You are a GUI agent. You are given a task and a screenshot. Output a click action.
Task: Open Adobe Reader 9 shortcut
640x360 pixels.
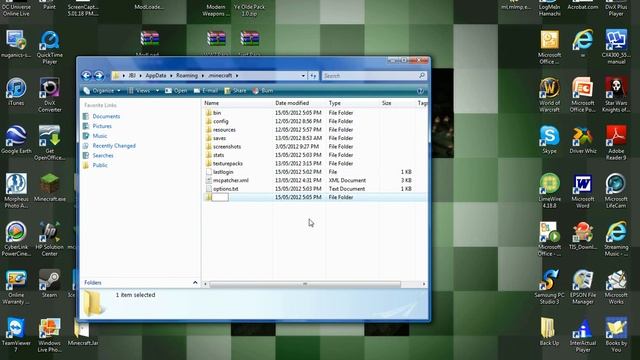coord(616,142)
